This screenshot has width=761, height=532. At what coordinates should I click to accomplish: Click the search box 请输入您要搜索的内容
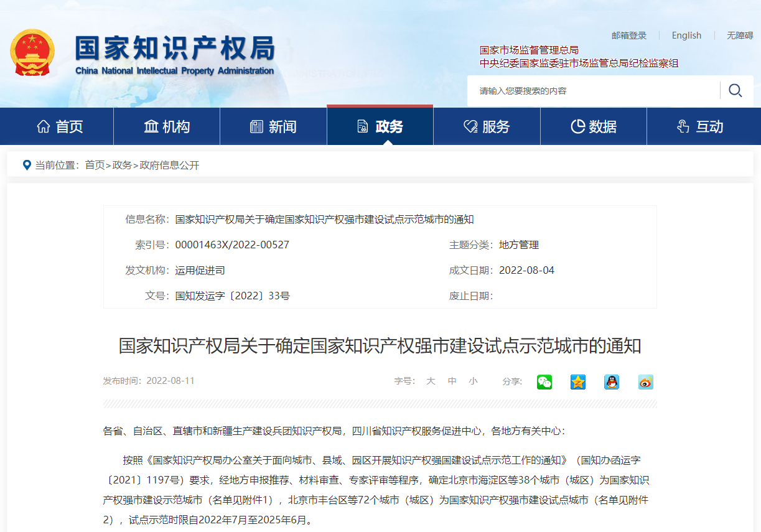(x=594, y=91)
